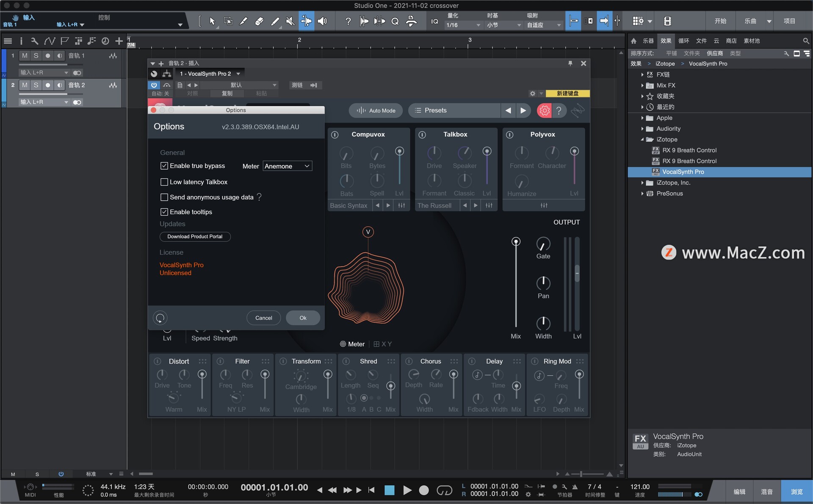Open Meter style Anemone dropdown
The width and height of the screenshot is (813, 504).
pyautogui.click(x=288, y=166)
